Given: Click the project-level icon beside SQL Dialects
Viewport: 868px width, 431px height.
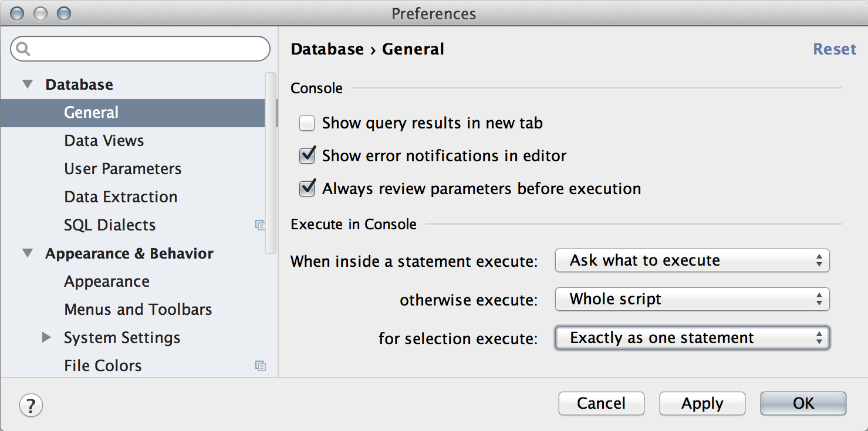Looking at the screenshot, I should [x=260, y=225].
